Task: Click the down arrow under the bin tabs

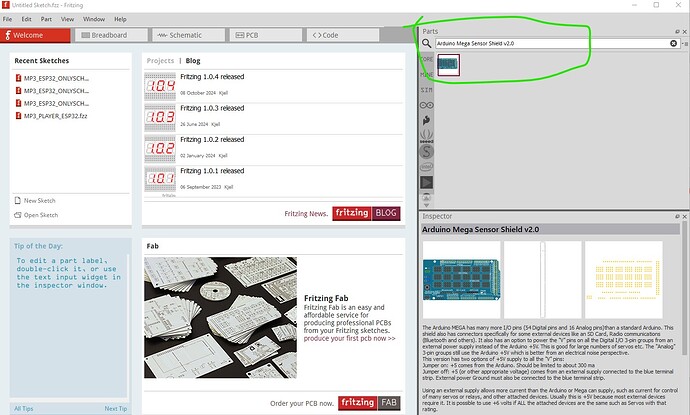Action: (426, 205)
